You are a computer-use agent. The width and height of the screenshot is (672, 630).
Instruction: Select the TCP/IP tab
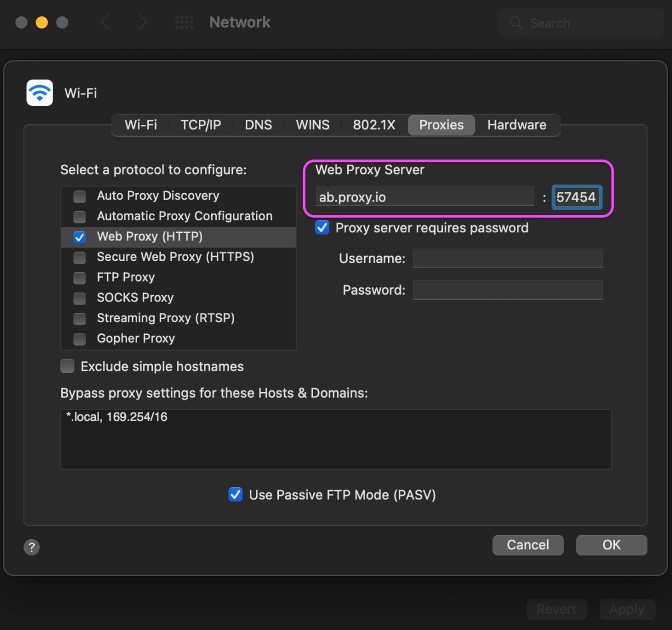(x=201, y=125)
